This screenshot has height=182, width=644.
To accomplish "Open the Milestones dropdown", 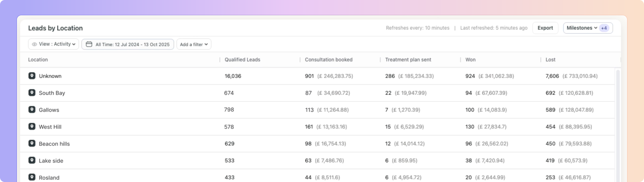I will click(x=581, y=28).
